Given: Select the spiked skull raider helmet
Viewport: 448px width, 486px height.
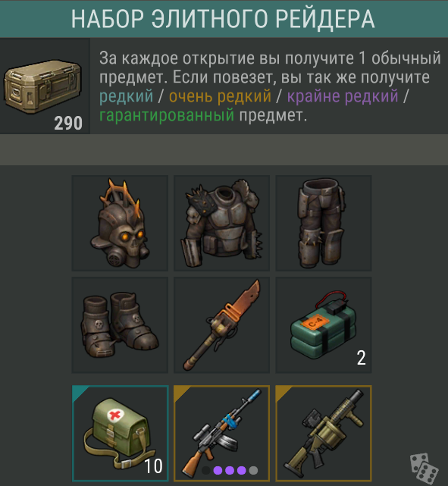Looking at the screenshot, I should point(120,223).
